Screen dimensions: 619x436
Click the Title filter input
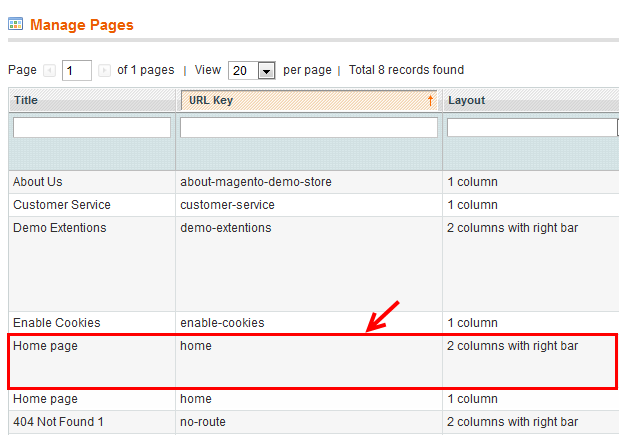92,128
